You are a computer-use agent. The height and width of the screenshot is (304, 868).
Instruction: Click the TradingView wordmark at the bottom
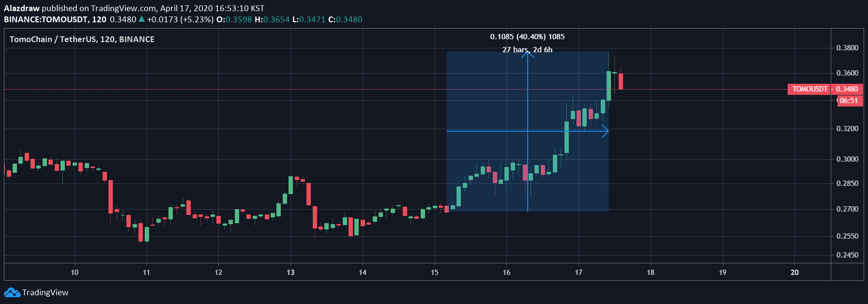(x=45, y=292)
